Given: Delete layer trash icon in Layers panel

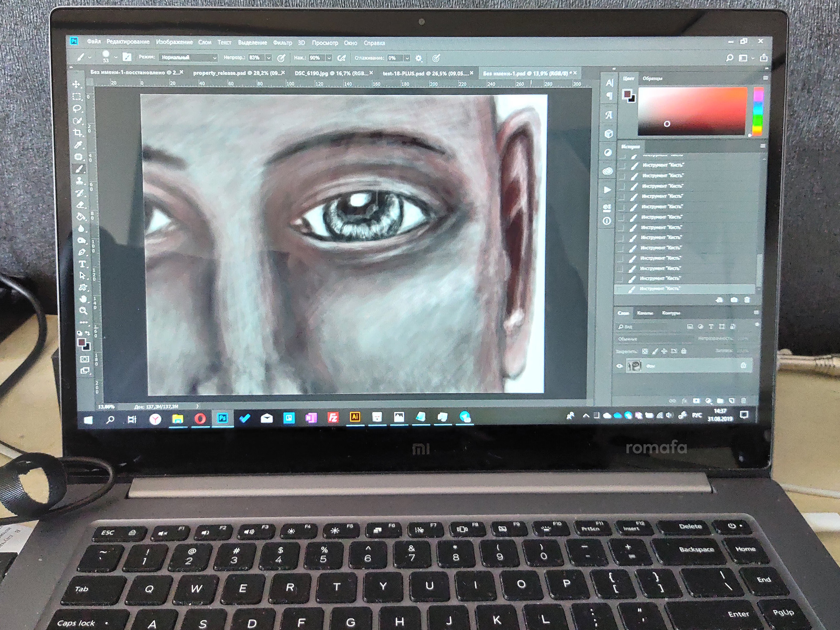Looking at the screenshot, I should 744,400.
